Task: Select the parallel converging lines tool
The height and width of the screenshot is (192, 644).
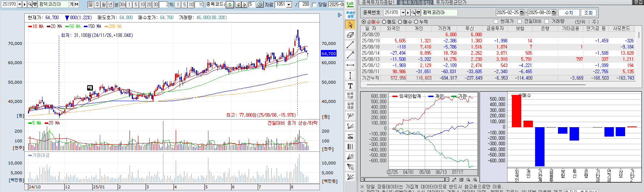Action: click(350, 136)
